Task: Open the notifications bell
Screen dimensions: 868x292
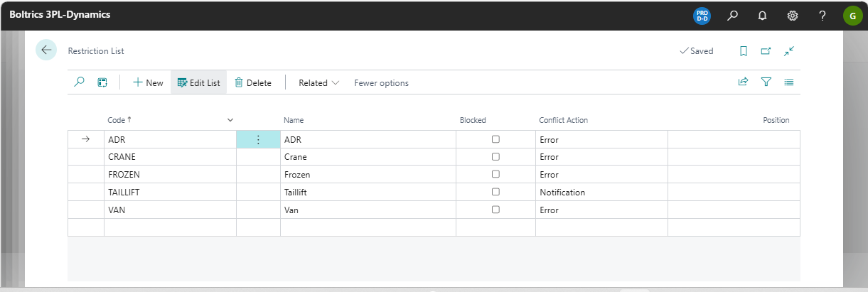Action: point(762,16)
